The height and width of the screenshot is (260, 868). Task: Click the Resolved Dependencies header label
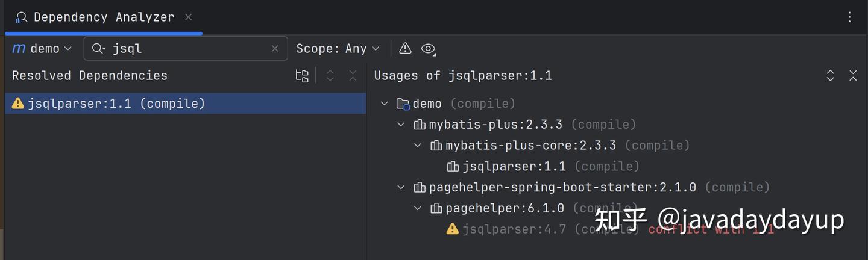[x=90, y=76]
